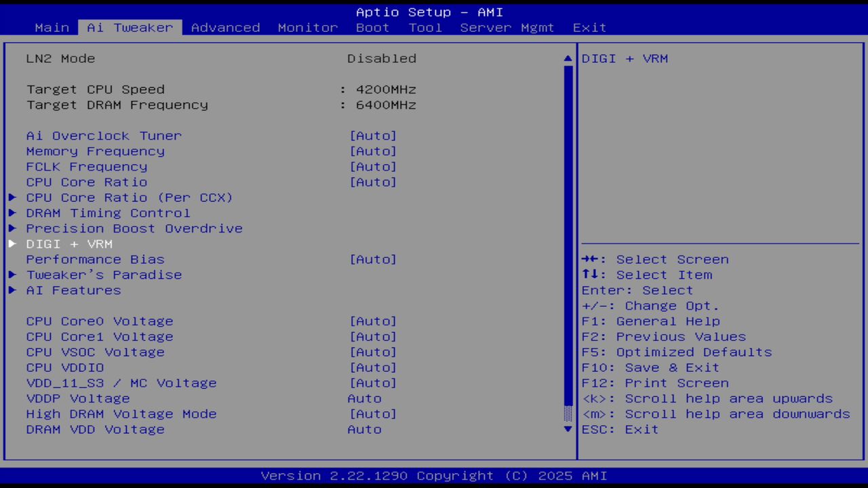The image size is (868, 488).
Task: Change CPU VSOC Voltage [Auto] value
Action: 373,352
